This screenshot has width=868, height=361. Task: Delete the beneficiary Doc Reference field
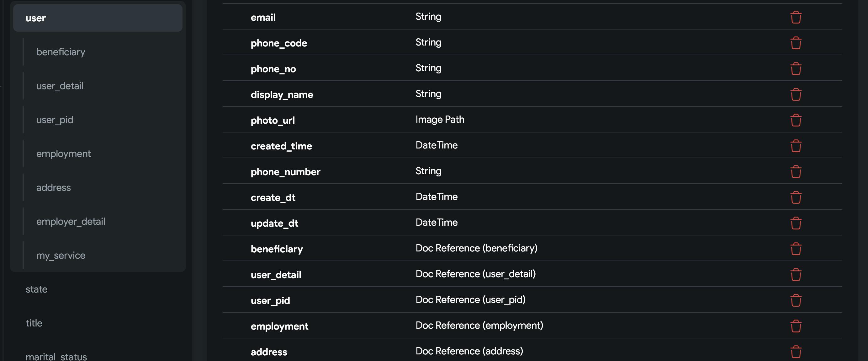pyautogui.click(x=796, y=249)
